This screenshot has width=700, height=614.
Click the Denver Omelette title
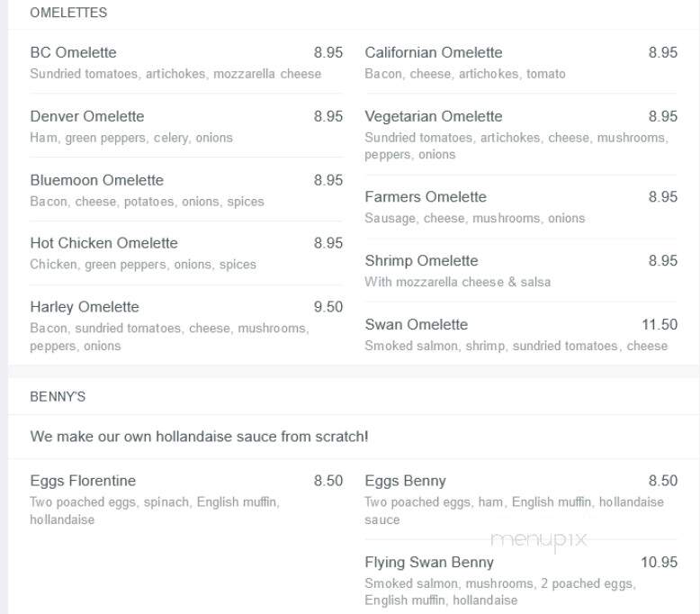click(87, 116)
